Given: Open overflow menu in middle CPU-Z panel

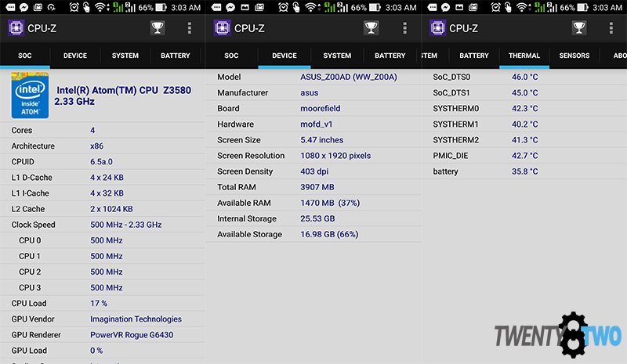Looking at the screenshot, I should click(x=404, y=28).
